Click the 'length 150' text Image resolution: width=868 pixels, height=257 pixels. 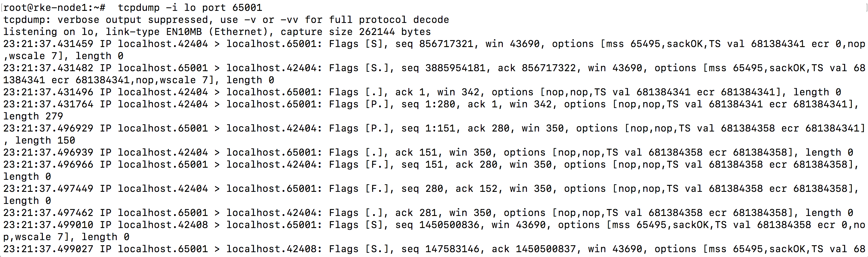click(45, 141)
